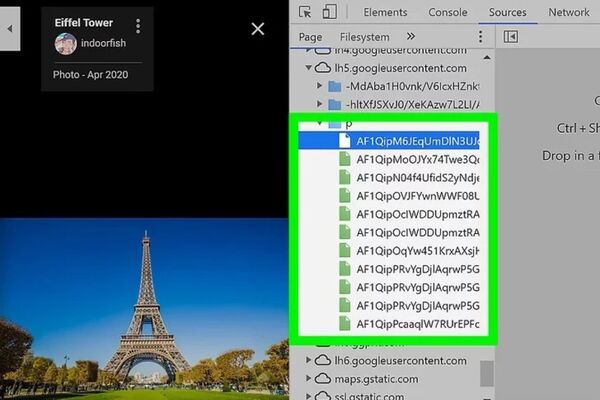The height and width of the screenshot is (400, 600).
Task: Open the navigator three-dot options menu
Action: [x=482, y=37]
